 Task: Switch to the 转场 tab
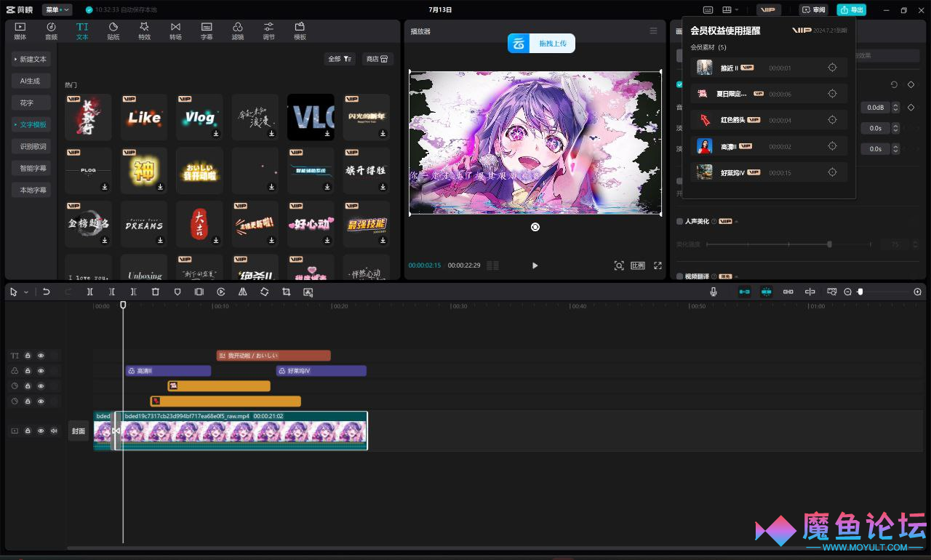tap(175, 31)
